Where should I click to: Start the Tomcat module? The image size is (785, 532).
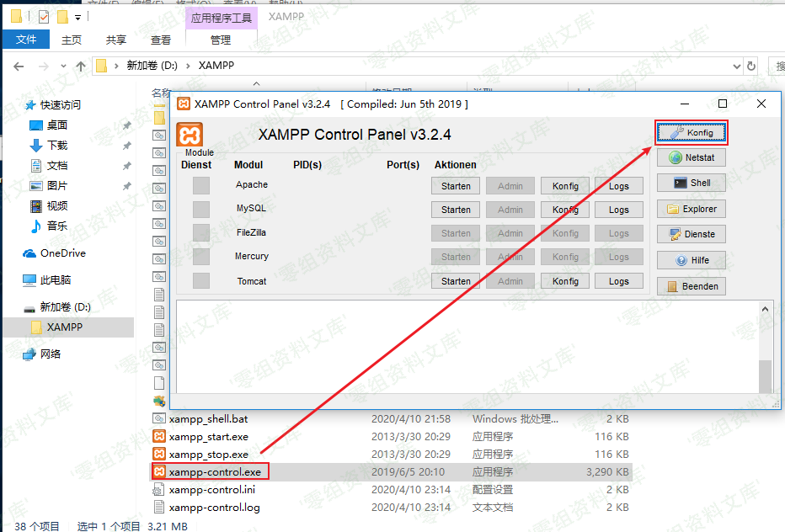(456, 281)
